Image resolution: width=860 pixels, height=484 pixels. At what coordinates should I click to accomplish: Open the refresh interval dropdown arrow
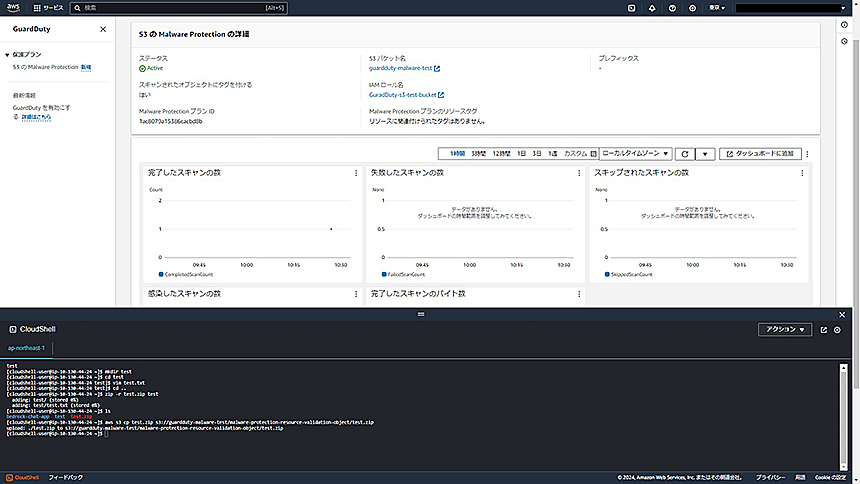[705, 154]
